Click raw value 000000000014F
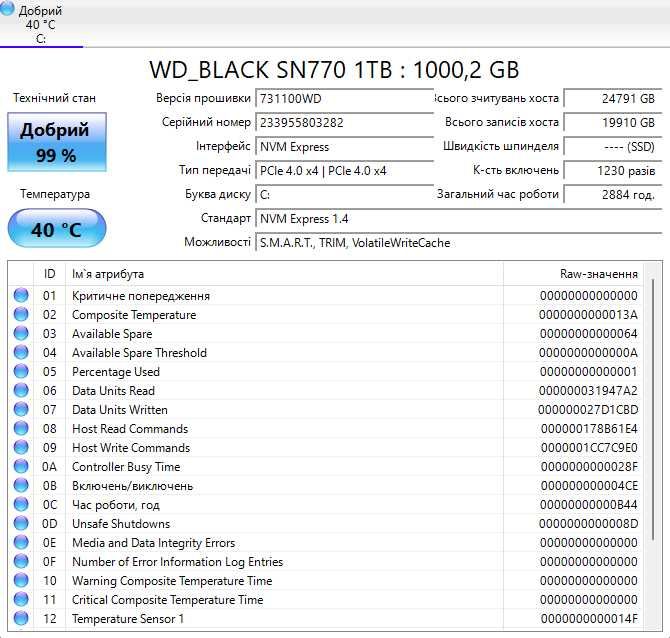 589,619
